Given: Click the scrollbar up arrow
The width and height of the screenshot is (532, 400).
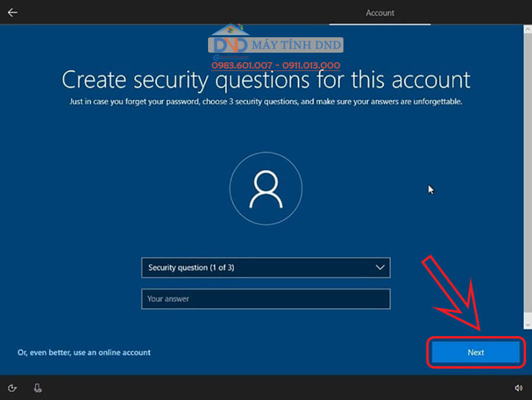Looking at the screenshot, I should coord(528,30).
